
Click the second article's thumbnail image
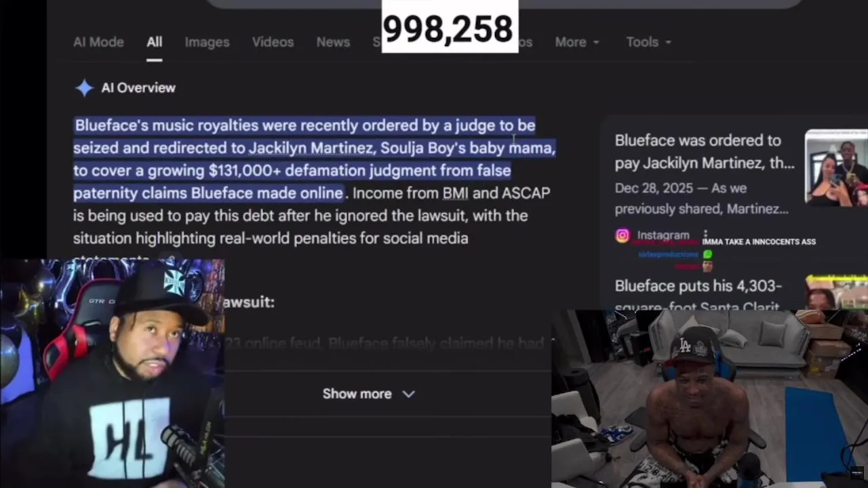pyautogui.click(x=836, y=292)
